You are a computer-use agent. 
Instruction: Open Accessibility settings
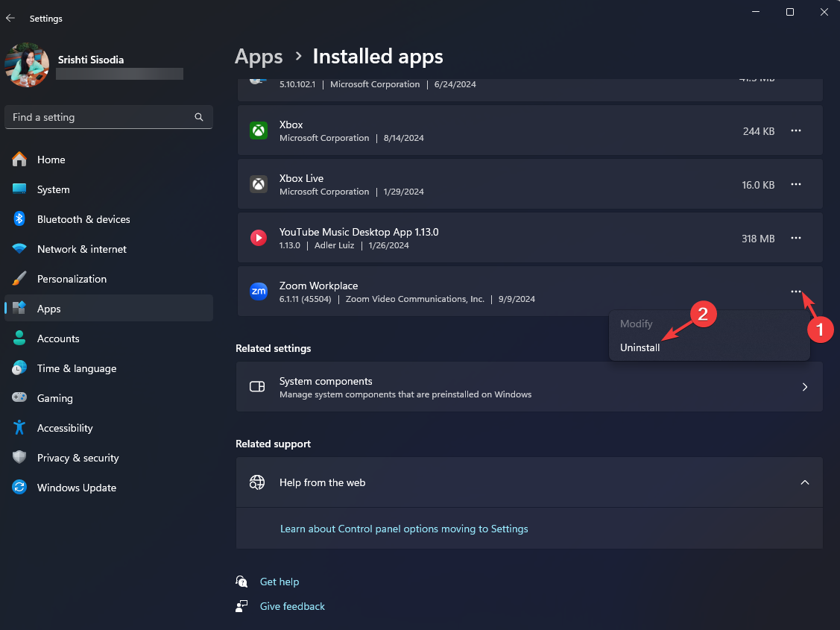(65, 428)
